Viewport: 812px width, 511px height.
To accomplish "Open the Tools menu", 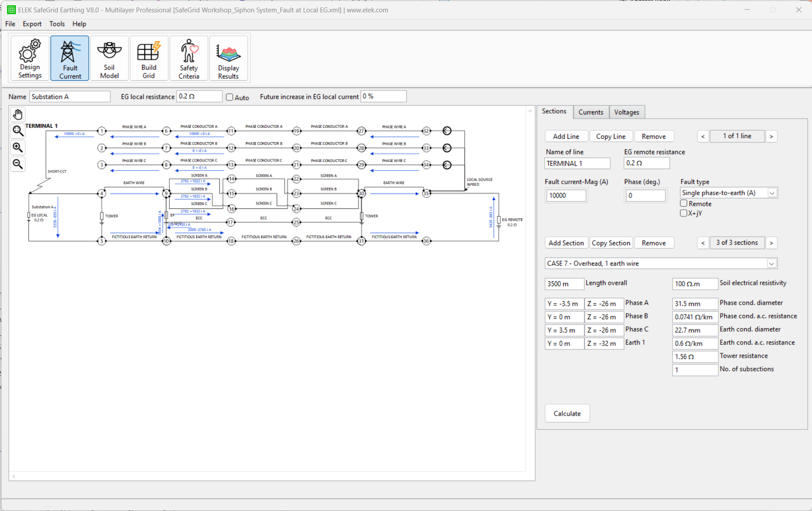I will (x=57, y=24).
